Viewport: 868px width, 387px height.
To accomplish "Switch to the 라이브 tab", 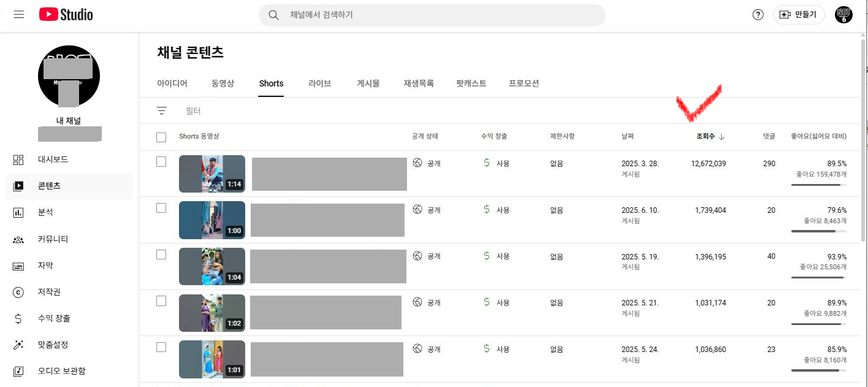I will click(x=320, y=83).
